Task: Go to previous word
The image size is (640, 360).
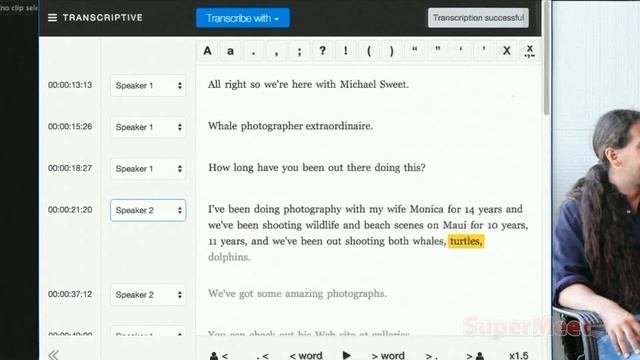Action: [306, 356]
